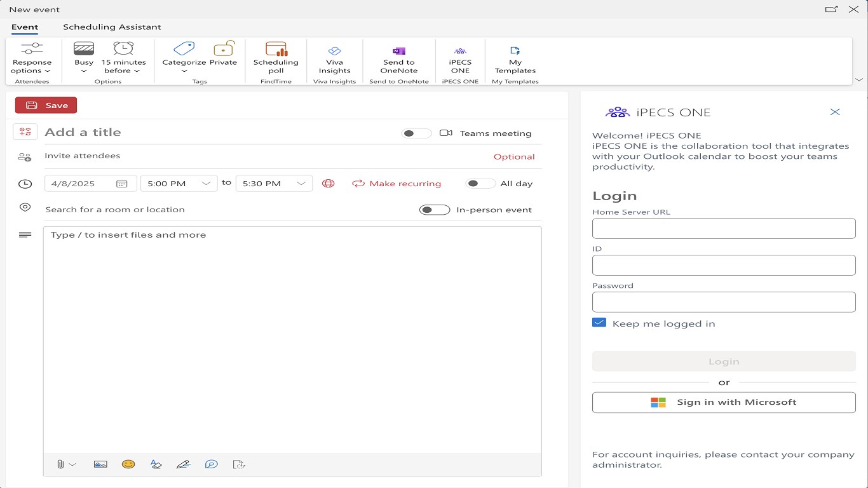Focus the ID input field
The height and width of the screenshot is (488, 868).
click(724, 266)
